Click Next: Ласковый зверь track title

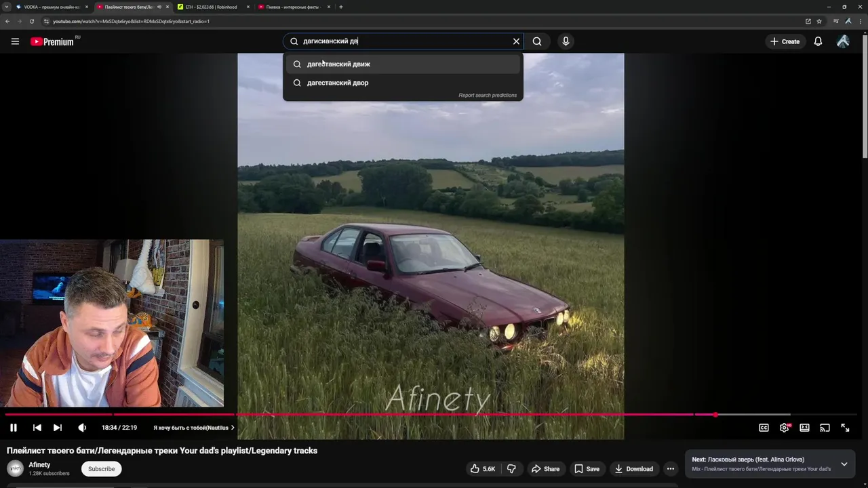point(748,460)
